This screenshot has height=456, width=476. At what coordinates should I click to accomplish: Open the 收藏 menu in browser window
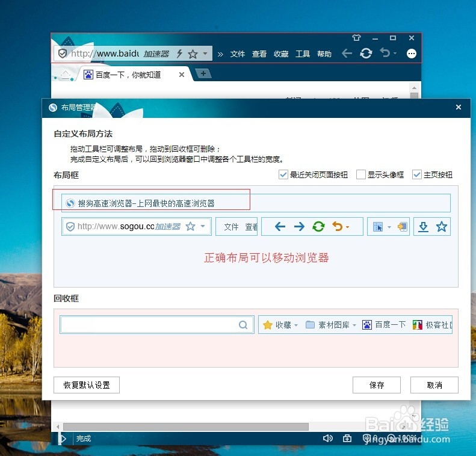pyautogui.click(x=281, y=54)
